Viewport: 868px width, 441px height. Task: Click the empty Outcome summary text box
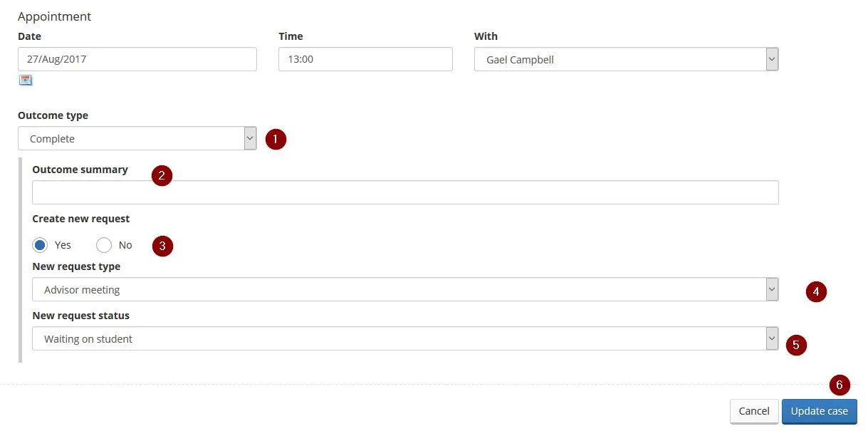pyautogui.click(x=404, y=192)
